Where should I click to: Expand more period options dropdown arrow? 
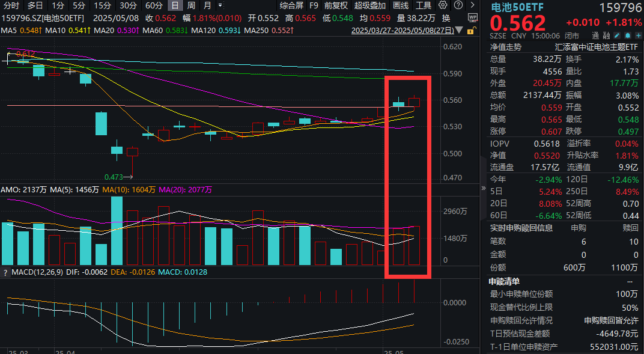(219, 5)
